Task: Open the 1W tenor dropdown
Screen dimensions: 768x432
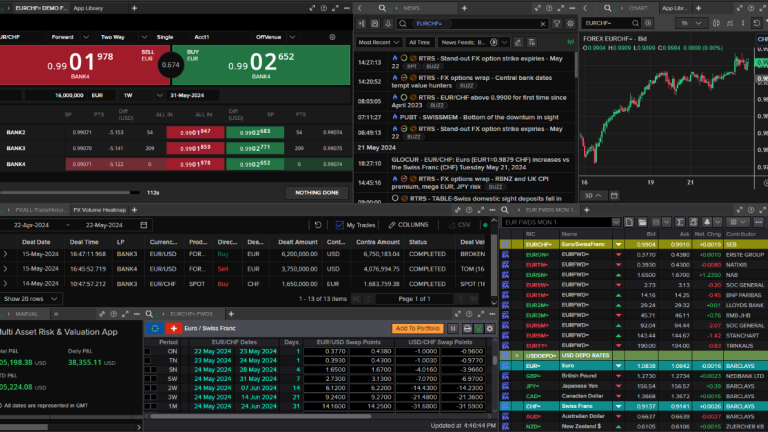Action: point(159,95)
